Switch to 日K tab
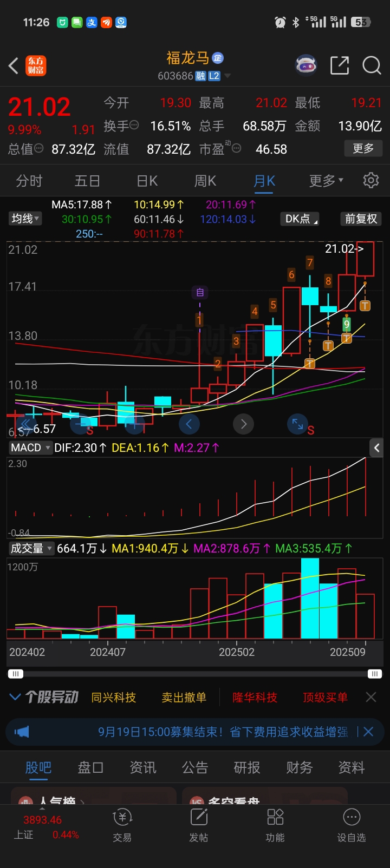The height and width of the screenshot is (868, 390). point(147,180)
